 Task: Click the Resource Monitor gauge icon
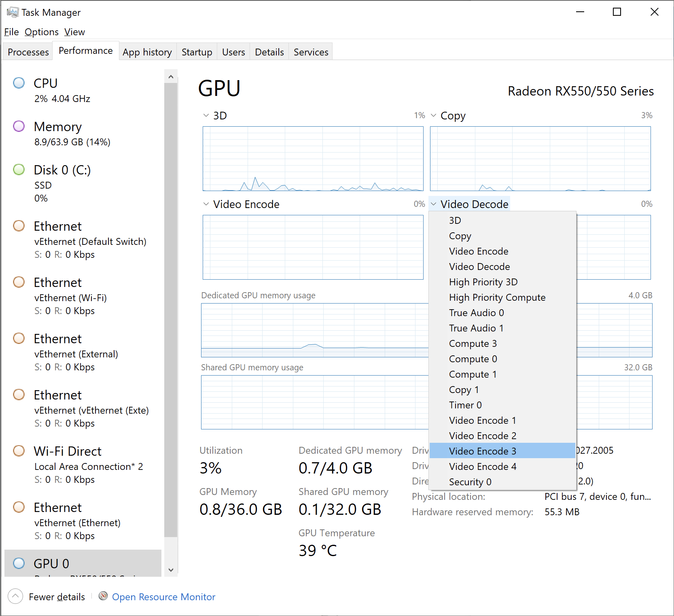[103, 596]
